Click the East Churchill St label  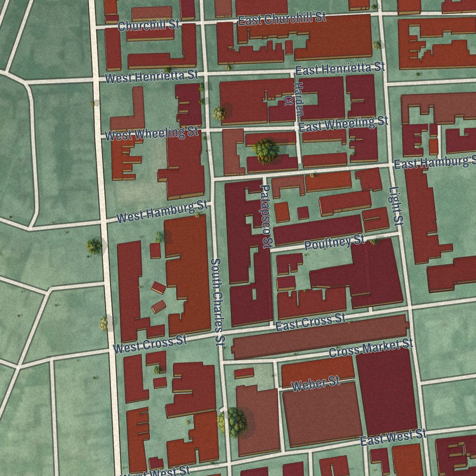pos(282,18)
